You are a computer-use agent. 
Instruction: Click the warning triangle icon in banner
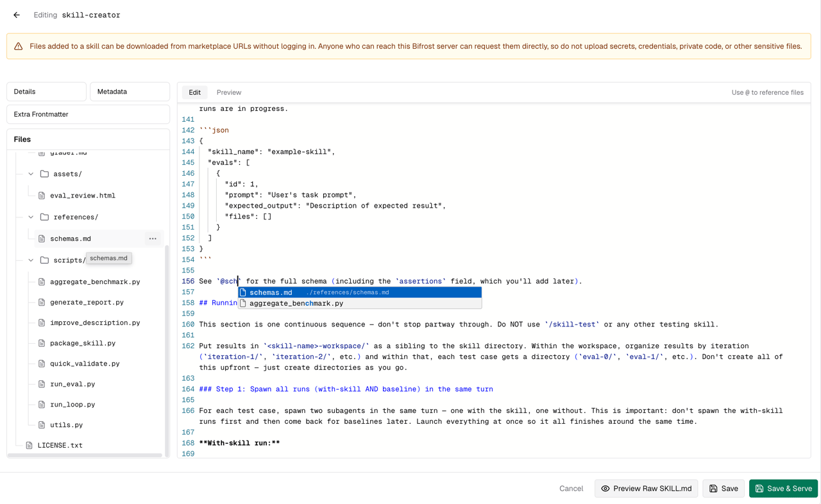[x=19, y=46]
